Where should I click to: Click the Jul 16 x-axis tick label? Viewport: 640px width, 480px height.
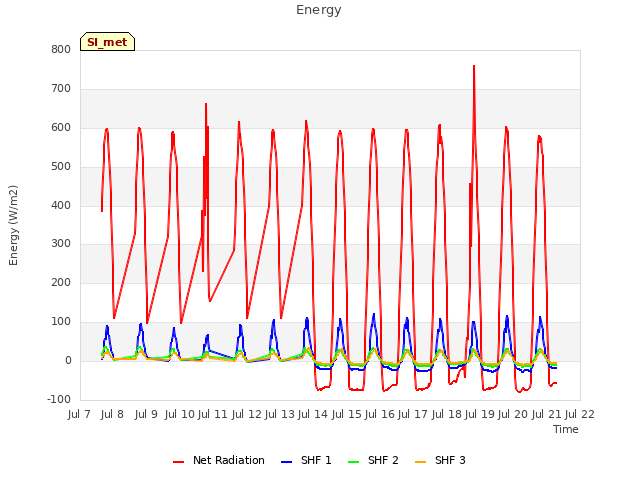pos(379,415)
